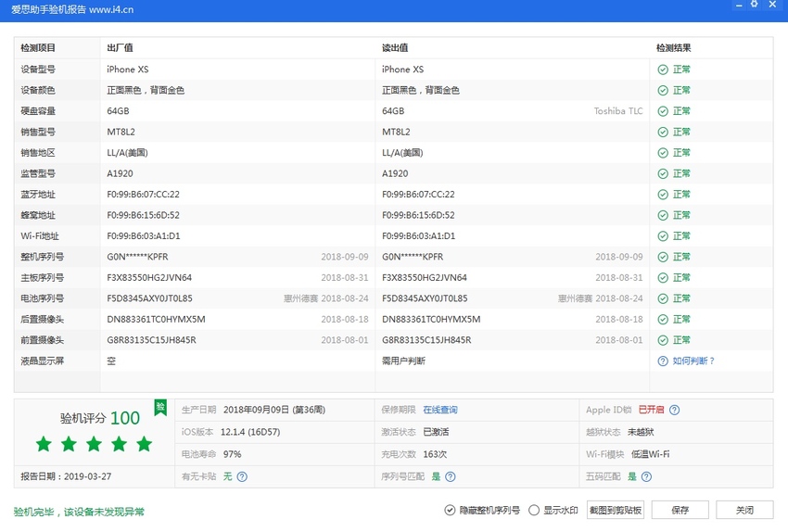The width and height of the screenshot is (788, 532).
Task: Click the green check icon for 电池序列号 row
Action: (663, 299)
